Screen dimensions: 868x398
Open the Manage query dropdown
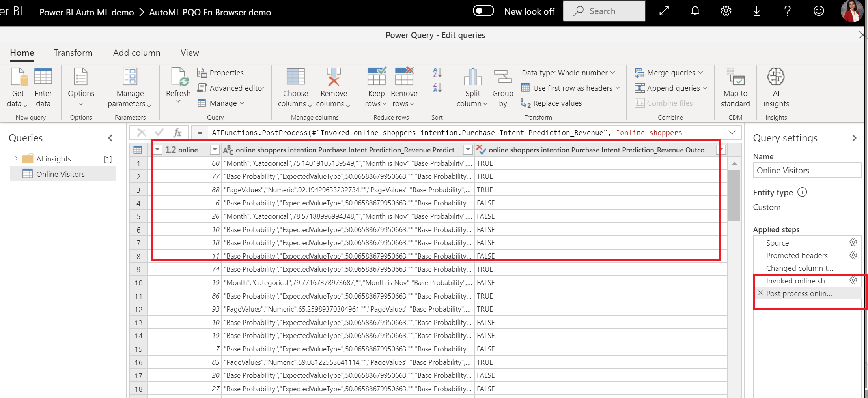tap(221, 103)
